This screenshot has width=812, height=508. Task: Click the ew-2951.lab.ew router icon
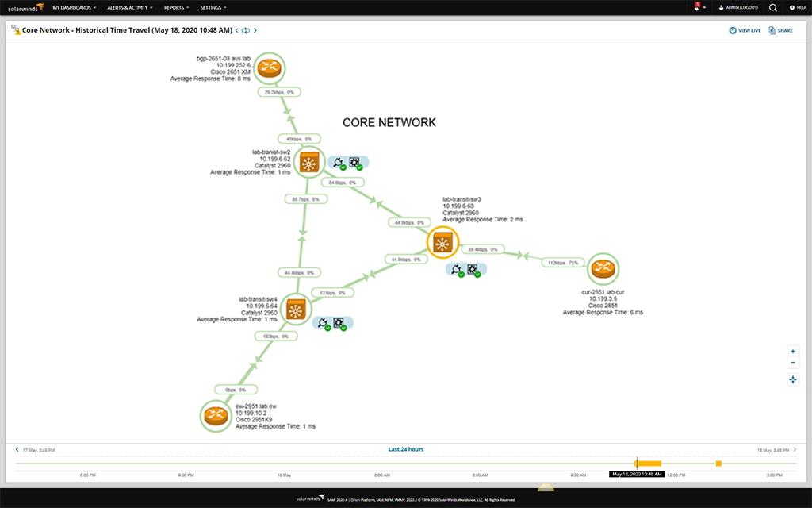click(x=216, y=415)
